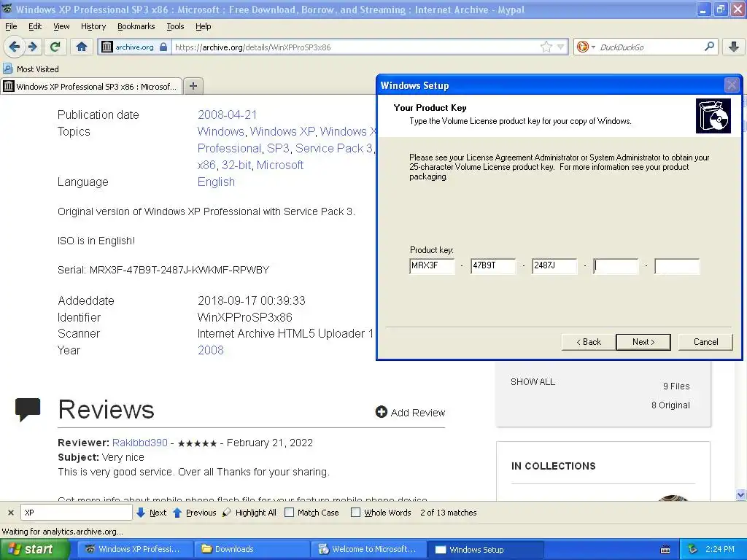
Task: Open the File menu
Action: coord(11,26)
